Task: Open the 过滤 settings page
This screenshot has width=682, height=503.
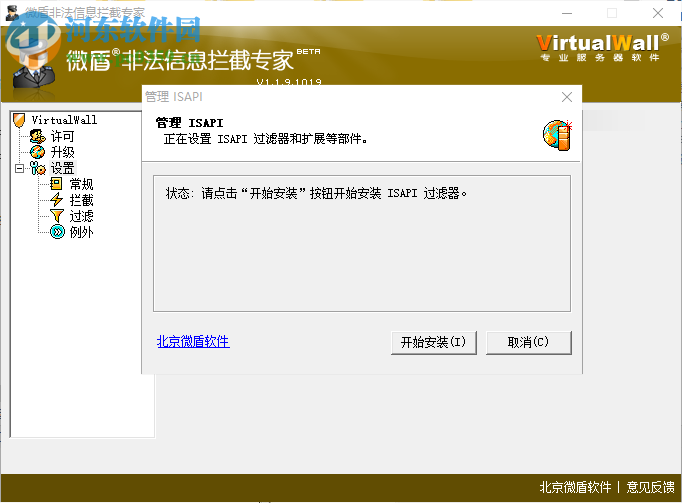Action: [x=81, y=216]
